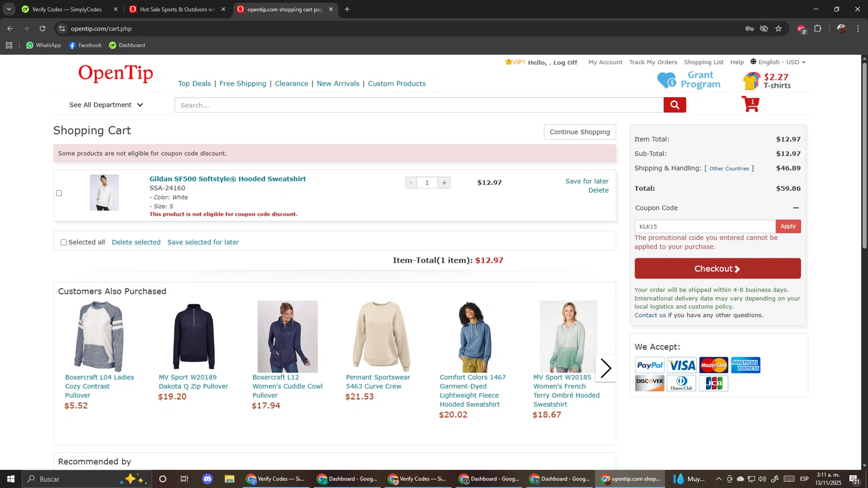This screenshot has width=868, height=488.
Task: Switch to the Verify Codes SimplyCodes tab
Action: point(67,9)
